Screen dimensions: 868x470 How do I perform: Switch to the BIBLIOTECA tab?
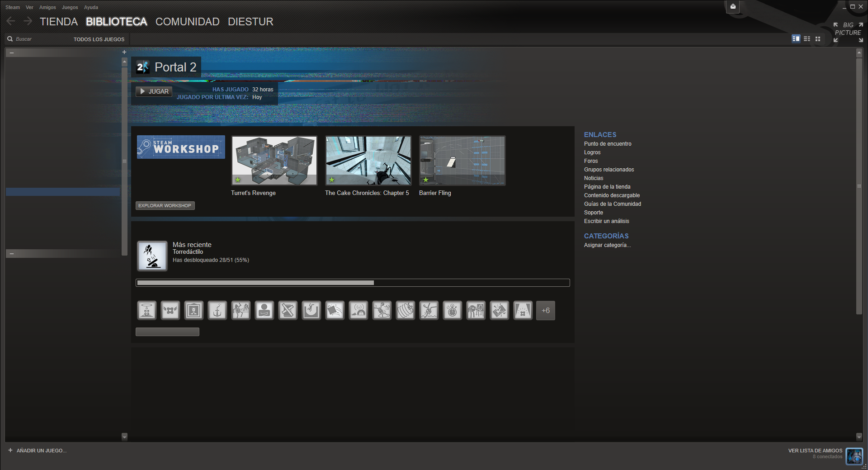click(117, 22)
